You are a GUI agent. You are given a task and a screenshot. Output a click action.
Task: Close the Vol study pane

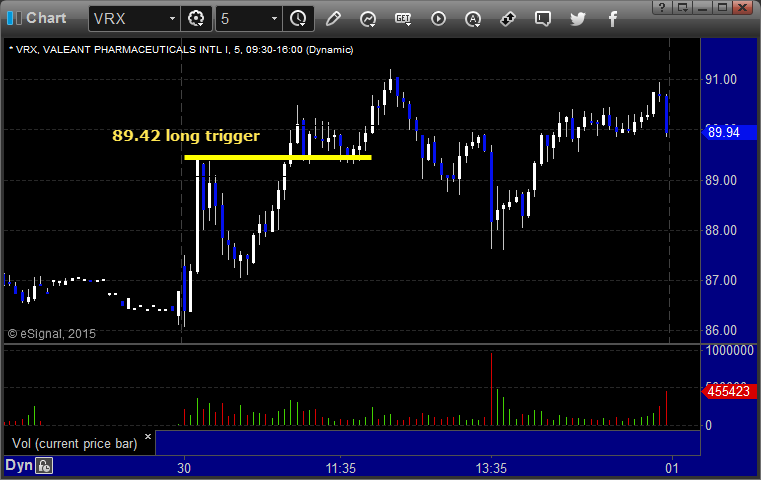148,437
